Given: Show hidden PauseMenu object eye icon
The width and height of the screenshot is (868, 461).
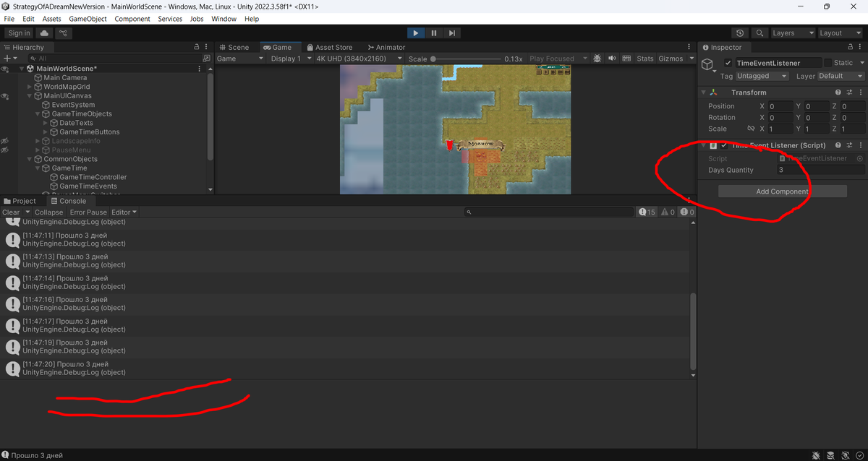Looking at the screenshot, I should (x=4, y=150).
